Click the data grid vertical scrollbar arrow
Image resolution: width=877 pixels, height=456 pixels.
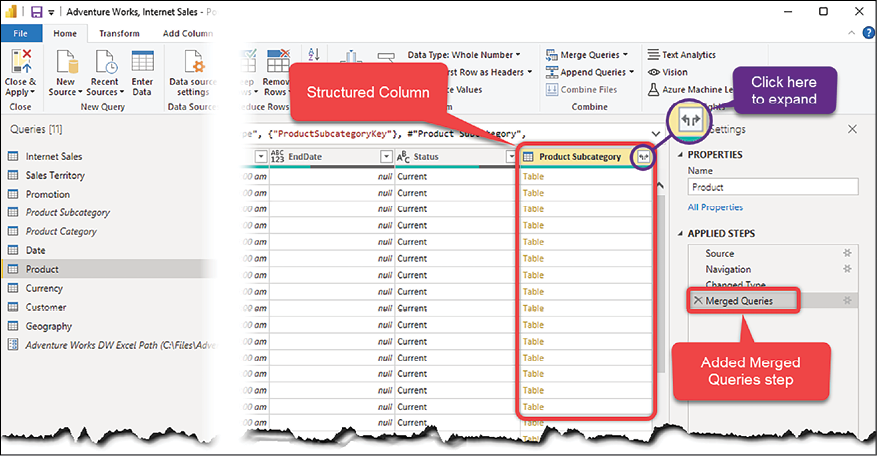(x=659, y=185)
